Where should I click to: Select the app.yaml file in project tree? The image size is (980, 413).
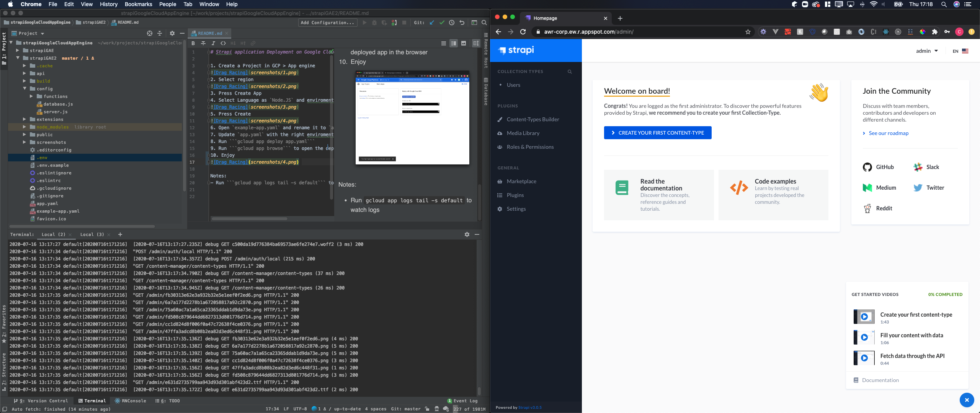pos(47,203)
